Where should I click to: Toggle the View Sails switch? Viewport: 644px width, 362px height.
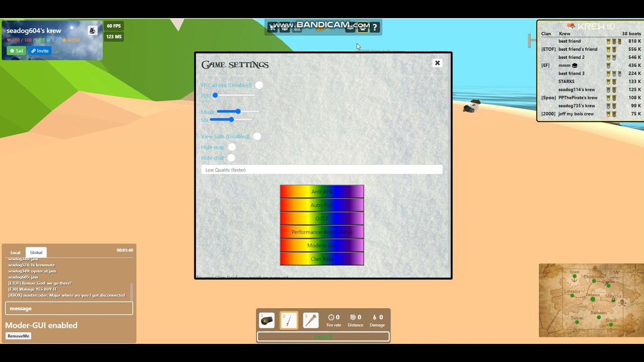pyautogui.click(x=257, y=136)
